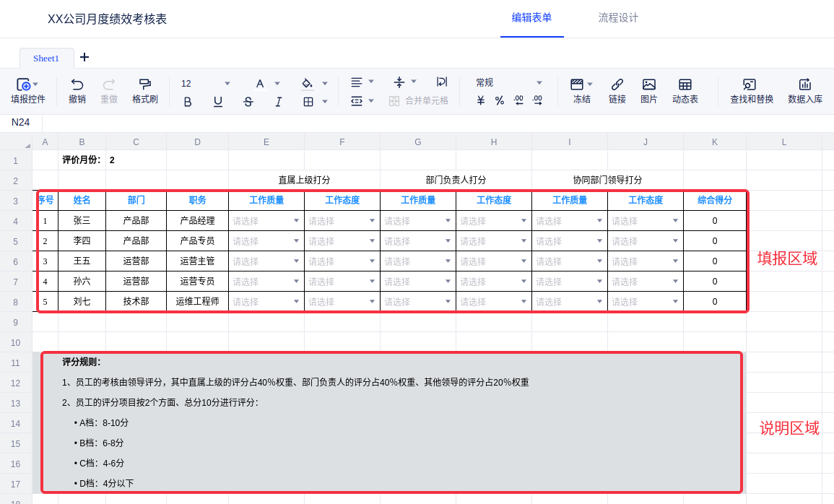
Task: Click the currency ¥ format icon
Action: coord(481,101)
